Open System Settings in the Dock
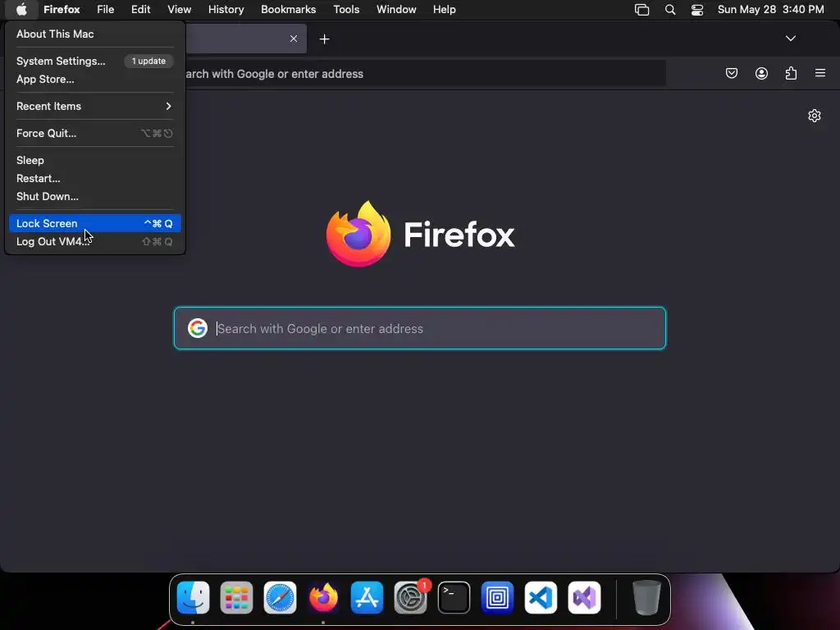Image resolution: width=840 pixels, height=630 pixels. pos(410,597)
